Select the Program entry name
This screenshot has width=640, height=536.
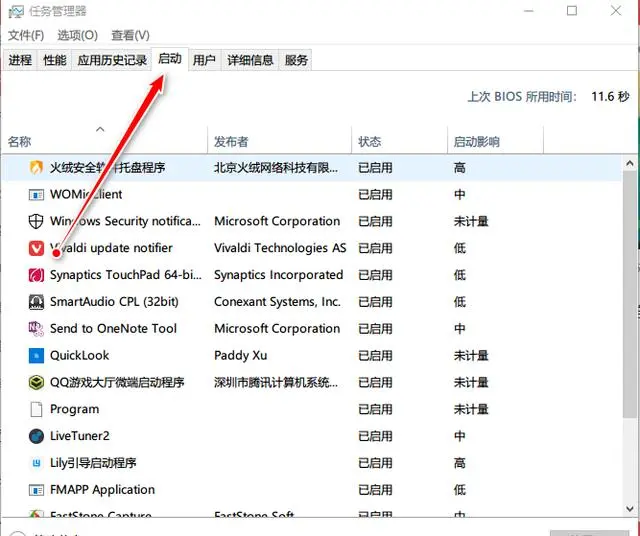[74, 409]
